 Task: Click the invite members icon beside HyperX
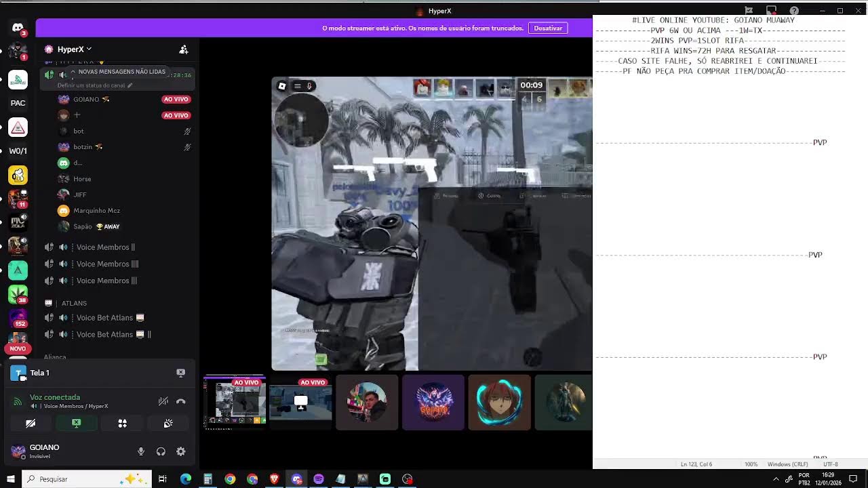[183, 49]
